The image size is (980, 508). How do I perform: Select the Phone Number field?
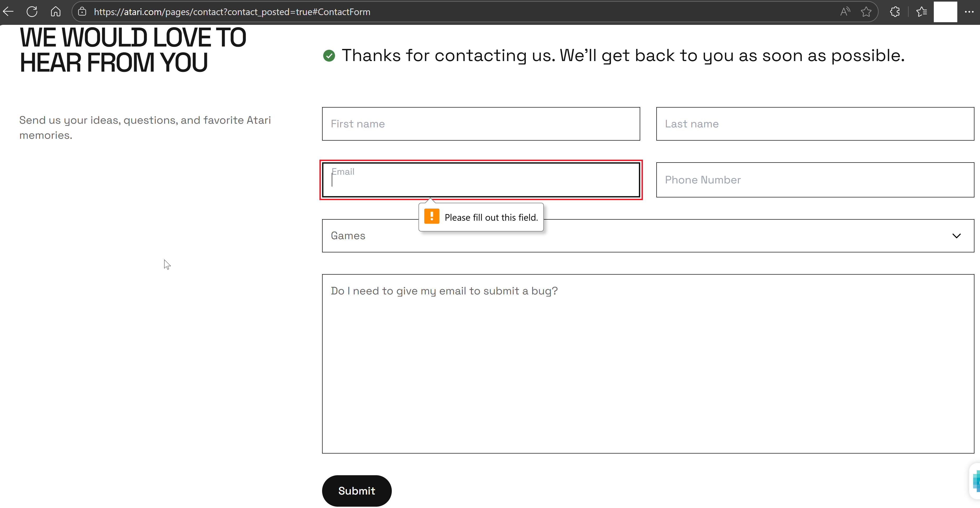click(815, 180)
